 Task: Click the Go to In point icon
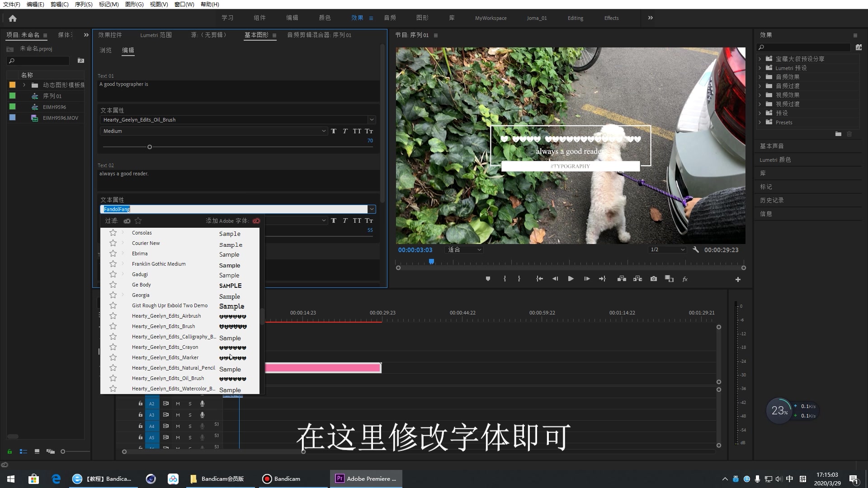click(x=539, y=279)
